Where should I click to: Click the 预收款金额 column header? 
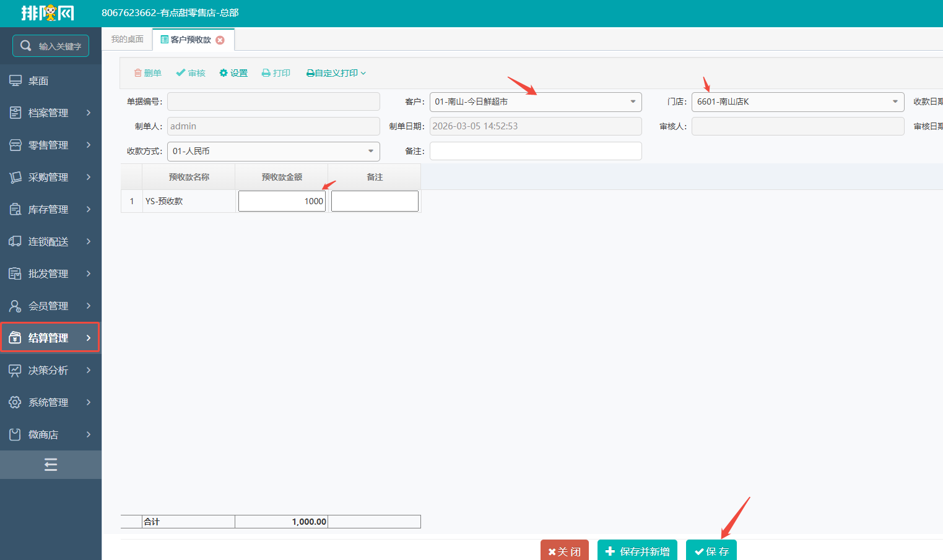pyautogui.click(x=282, y=177)
